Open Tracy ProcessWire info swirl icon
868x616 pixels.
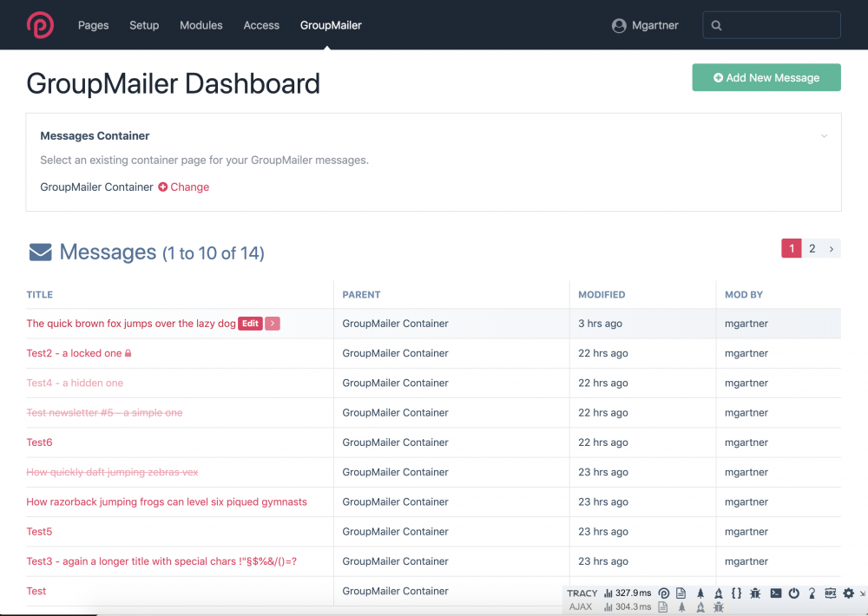coord(664,593)
